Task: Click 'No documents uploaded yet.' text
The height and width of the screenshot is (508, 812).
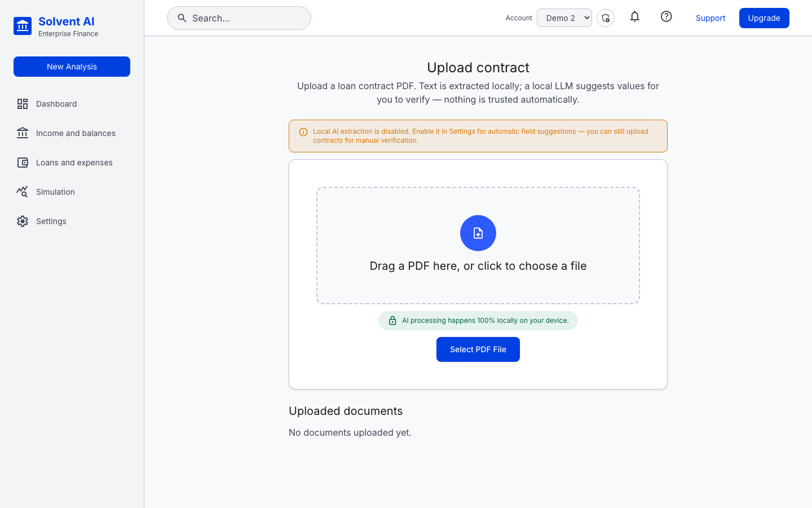Action: (350, 432)
